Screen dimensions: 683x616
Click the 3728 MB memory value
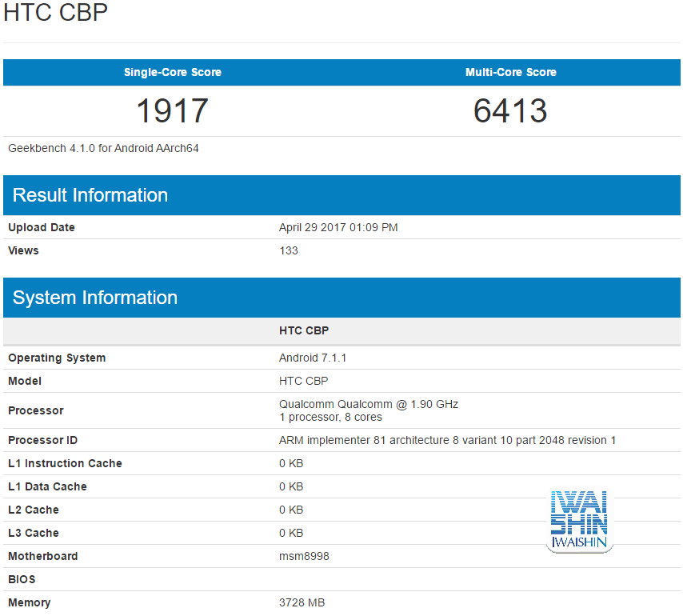click(302, 602)
